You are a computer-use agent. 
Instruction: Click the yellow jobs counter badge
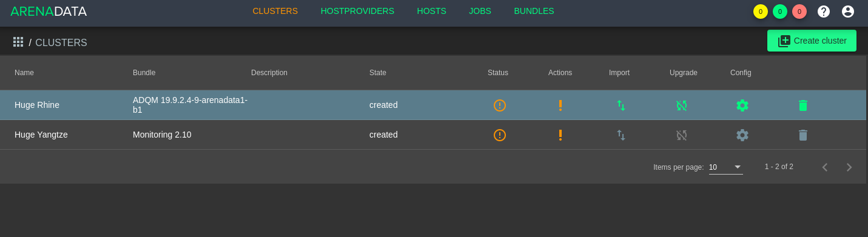(x=761, y=12)
